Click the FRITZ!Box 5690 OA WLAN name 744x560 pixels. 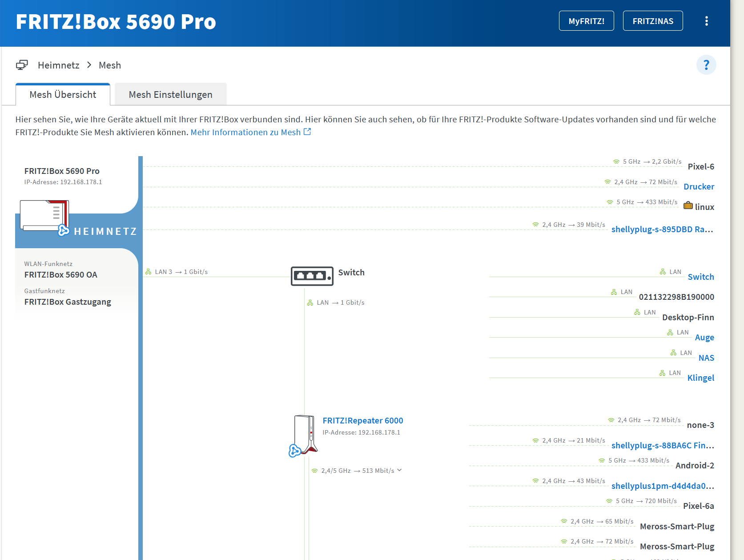click(61, 274)
